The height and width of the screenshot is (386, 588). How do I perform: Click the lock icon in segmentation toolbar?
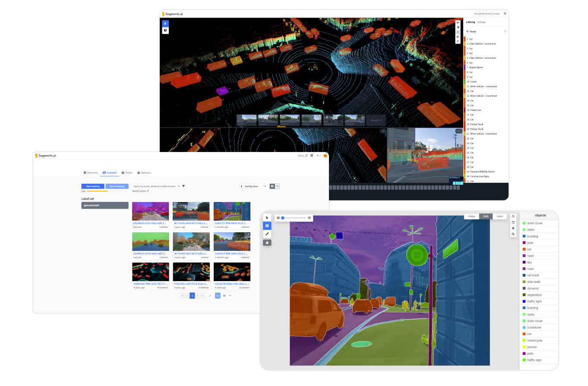(267, 243)
